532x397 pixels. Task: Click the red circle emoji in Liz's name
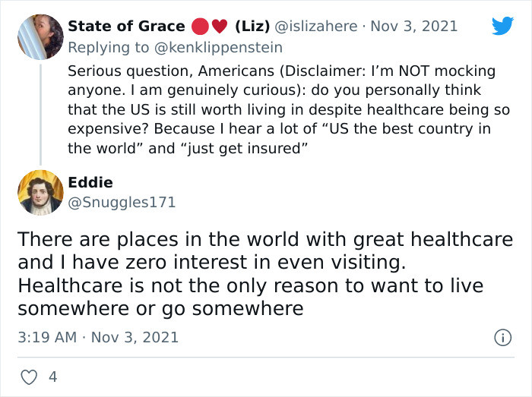click(x=200, y=27)
